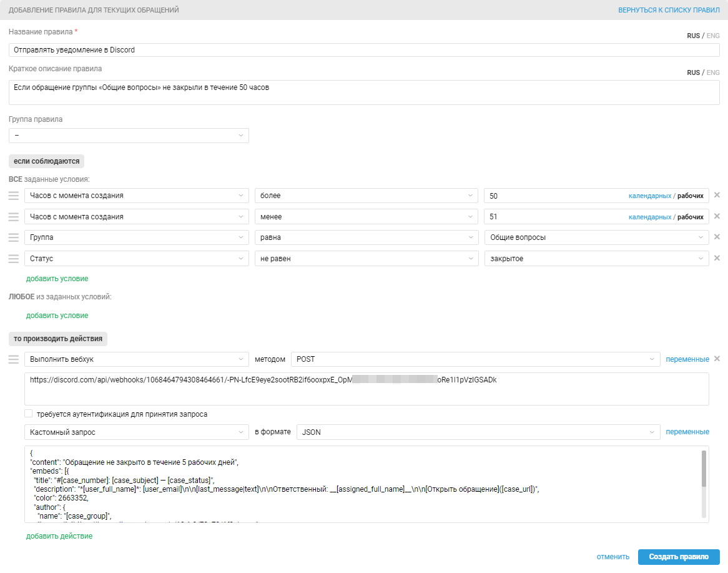Click drag handle of condition with value 51

coord(14,217)
